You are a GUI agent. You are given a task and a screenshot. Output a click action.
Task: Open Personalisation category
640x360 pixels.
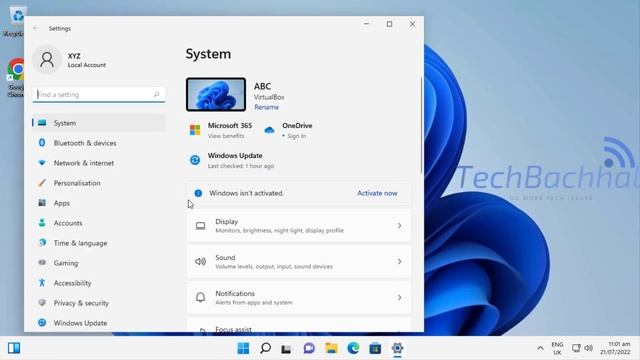coord(99,183)
